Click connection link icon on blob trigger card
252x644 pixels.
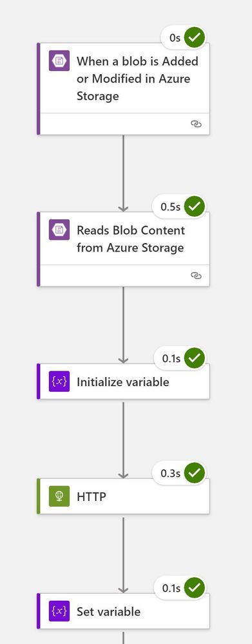[x=196, y=124]
